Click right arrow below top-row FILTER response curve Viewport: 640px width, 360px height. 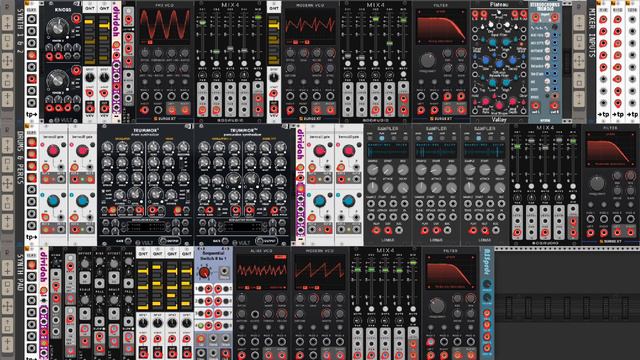(x=463, y=41)
